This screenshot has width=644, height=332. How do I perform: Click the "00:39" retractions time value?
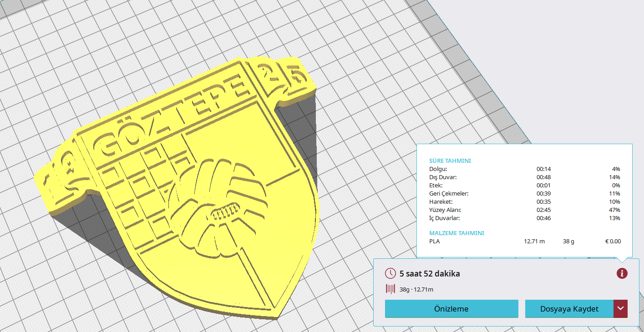click(544, 194)
